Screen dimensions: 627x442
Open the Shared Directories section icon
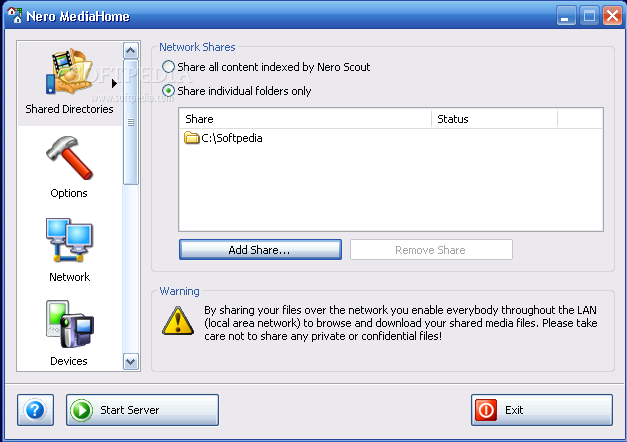pyautogui.click(x=70, y=72)
